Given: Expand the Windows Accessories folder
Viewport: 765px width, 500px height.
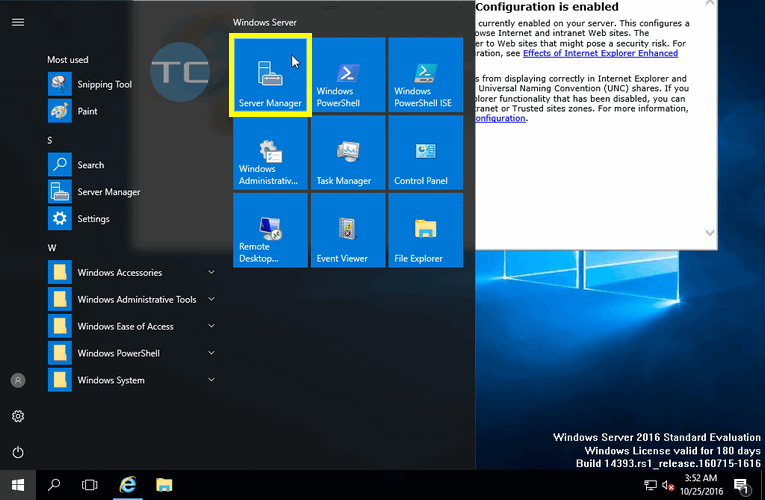Looking at the screenshot, I should (x=133, y=272).
